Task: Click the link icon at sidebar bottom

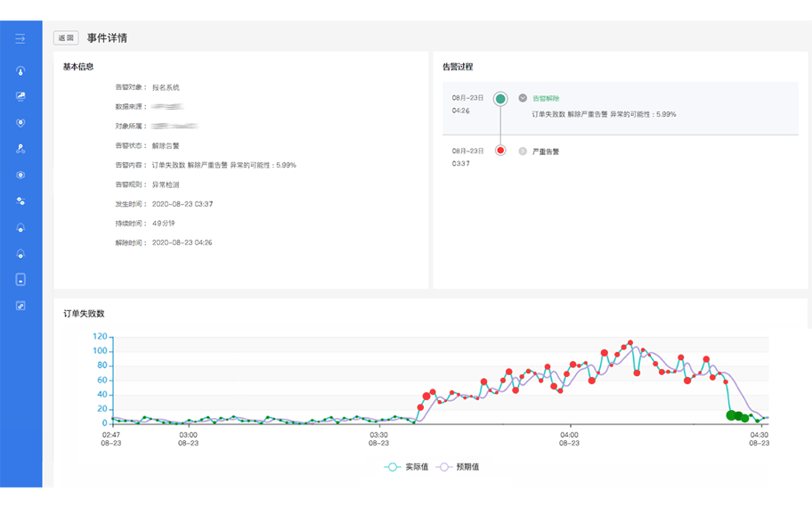Action: pyautogui.click(x=20, y=306)
